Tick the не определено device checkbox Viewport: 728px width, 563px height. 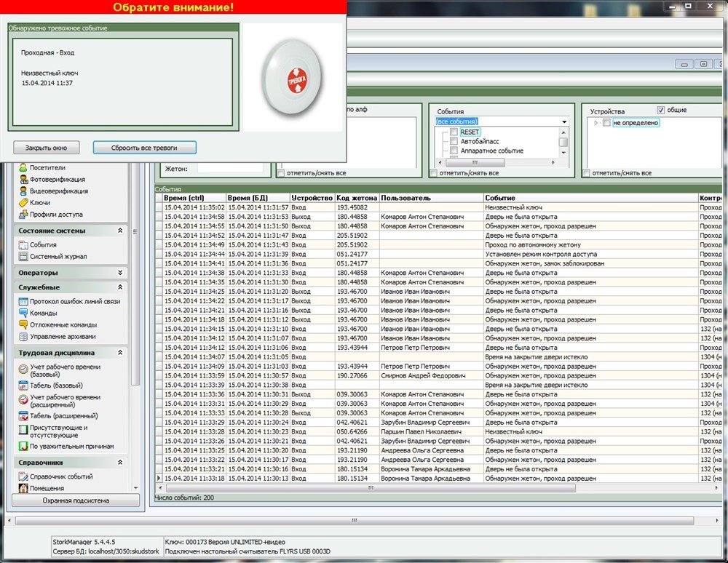point(606,123)
